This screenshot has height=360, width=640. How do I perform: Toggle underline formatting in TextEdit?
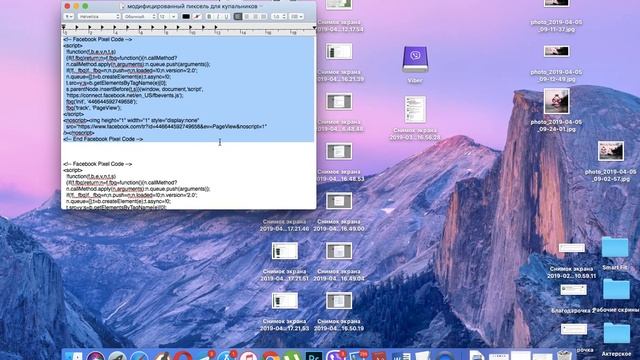click(x=226, y=16)
